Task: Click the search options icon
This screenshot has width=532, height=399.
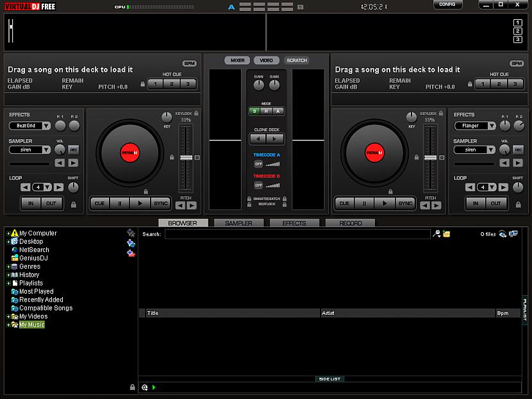Action: click(436, 233)
